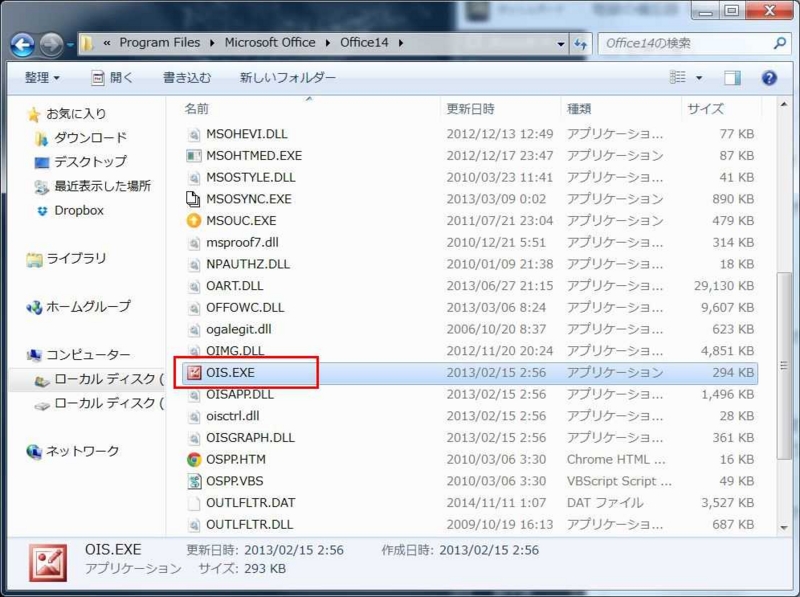
Task: Click the Office14 search input field
Action: tap(685, 44)
